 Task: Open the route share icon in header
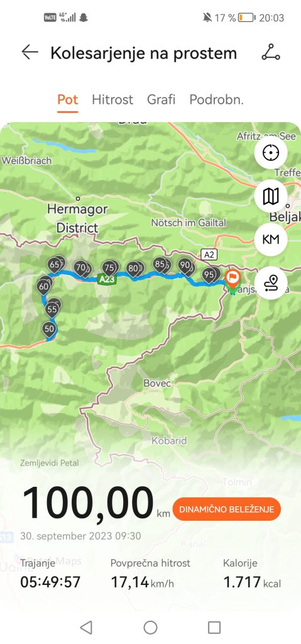(x=271, y=53)
